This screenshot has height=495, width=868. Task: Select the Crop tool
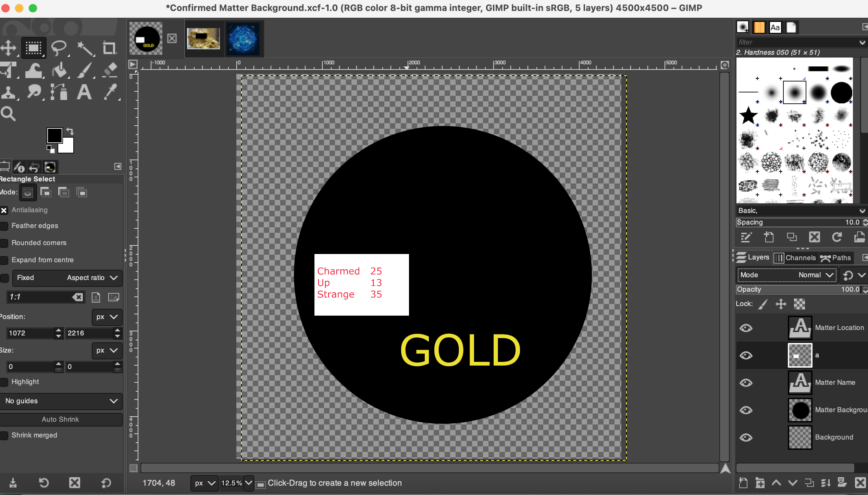tap(110, 48)
